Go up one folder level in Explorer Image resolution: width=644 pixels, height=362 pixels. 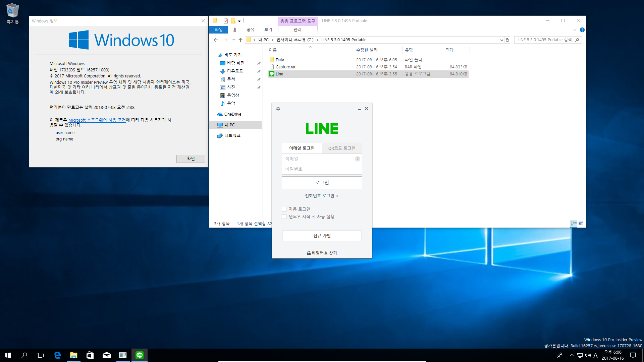[240, 40]
